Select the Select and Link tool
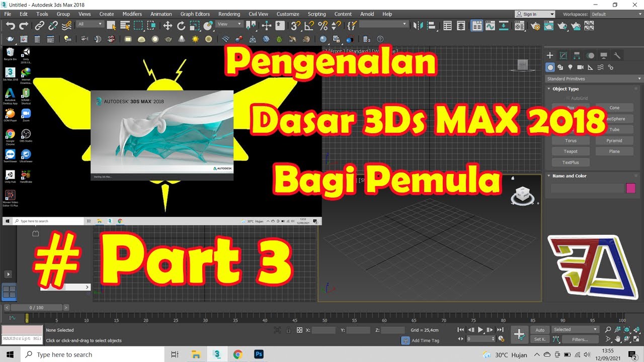The height and width of the screenshot is (362, 644). point(40,26)
